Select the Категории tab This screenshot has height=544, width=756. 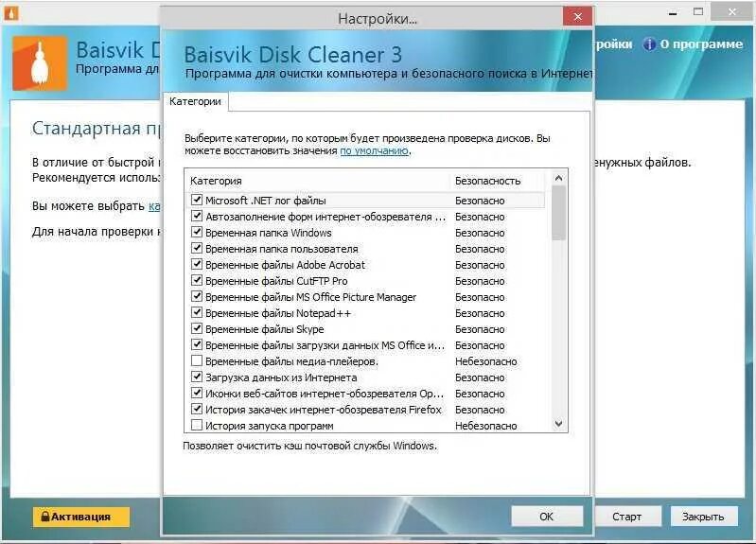[x=195, y=101]
